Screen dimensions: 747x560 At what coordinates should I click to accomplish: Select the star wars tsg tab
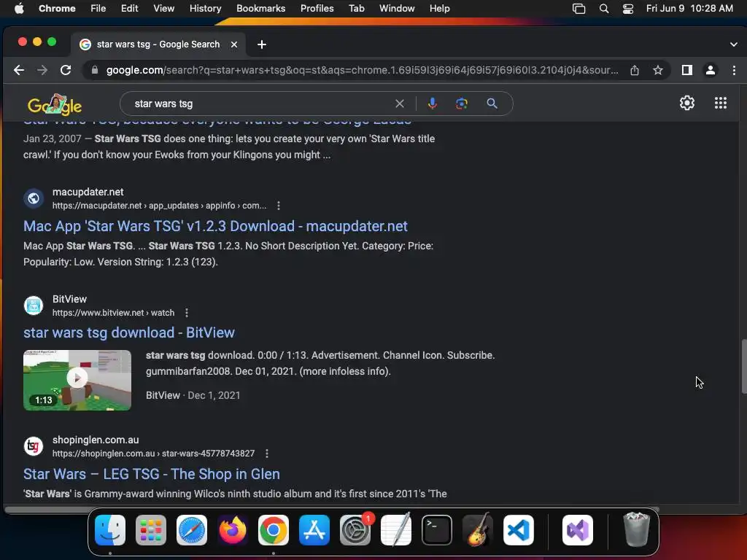point(158,44)
